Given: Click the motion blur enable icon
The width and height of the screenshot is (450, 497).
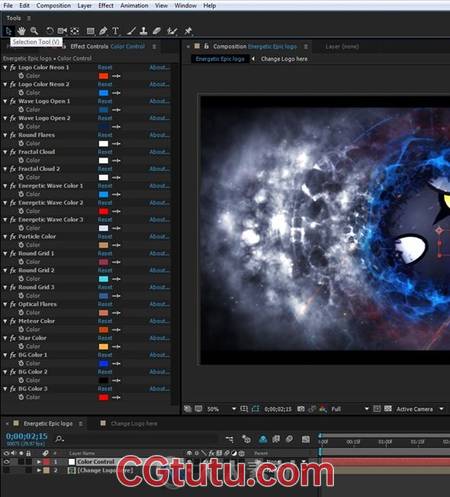Looking at the screenshot, I should click(x=289, y=439).
